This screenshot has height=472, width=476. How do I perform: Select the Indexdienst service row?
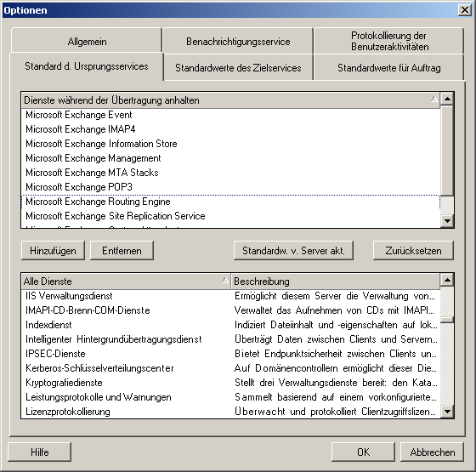tap(230, 325)
